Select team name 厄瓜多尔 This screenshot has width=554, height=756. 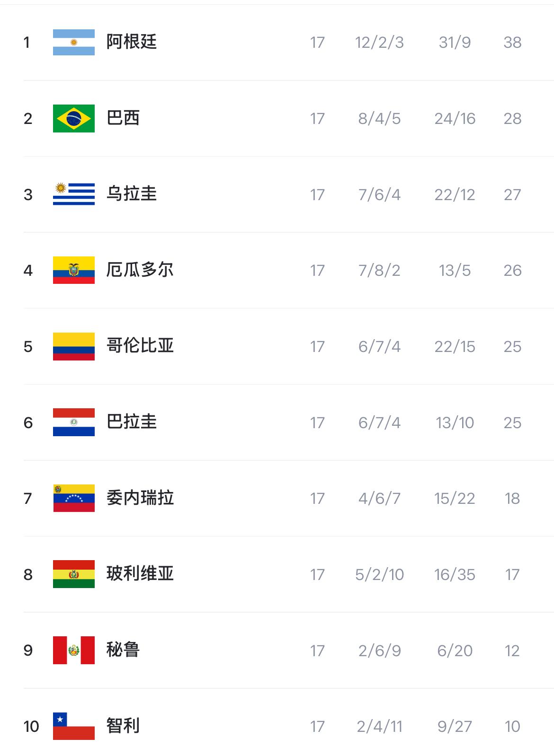tap(140, 270)
